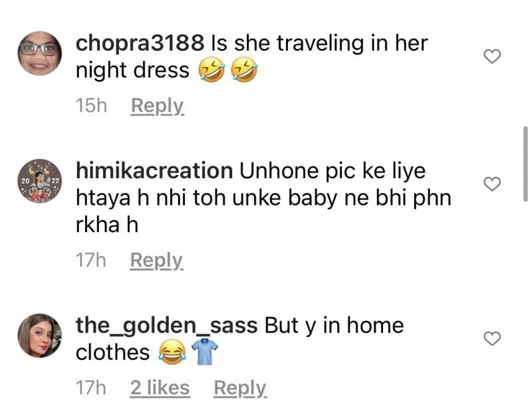Screen dimensions: 532x409
Task: Go to the the_golden_sass username link
Action: (x=167, y=326)
